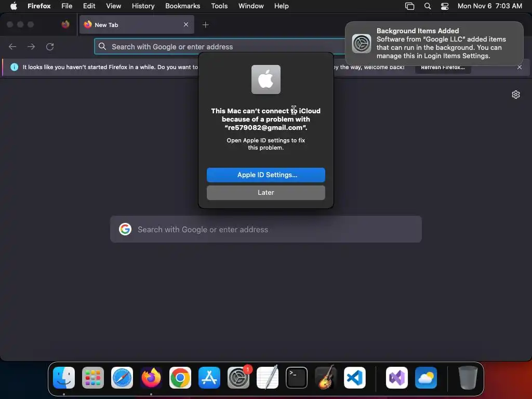This screenshot has width=532, height=399.
Task: Click the Firefox back arrow
Action: click(12, 46)
